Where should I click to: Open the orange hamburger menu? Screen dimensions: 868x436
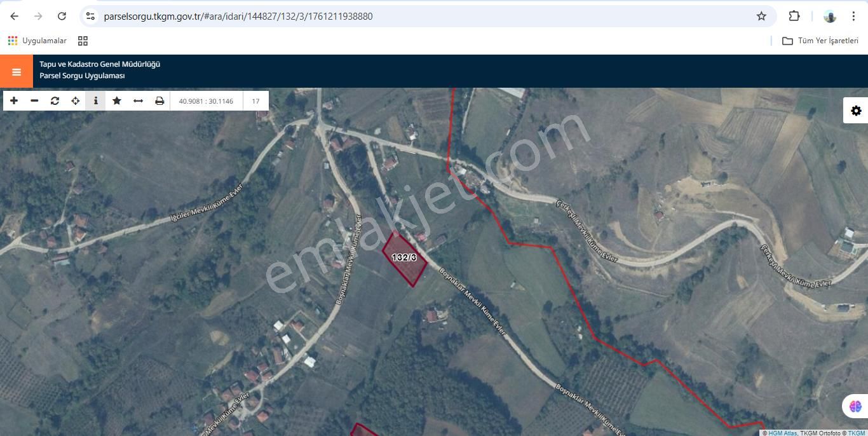point(17,72)
